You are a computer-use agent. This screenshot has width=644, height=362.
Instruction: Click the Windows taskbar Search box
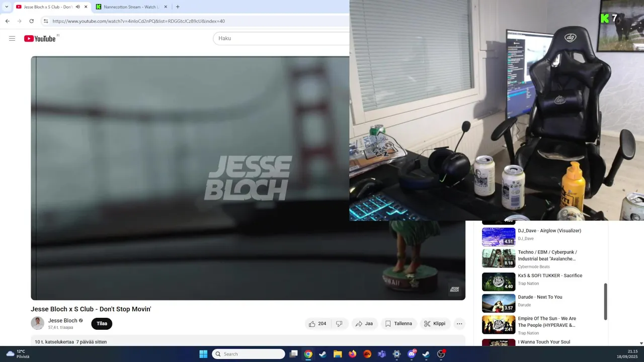point(249,354)
